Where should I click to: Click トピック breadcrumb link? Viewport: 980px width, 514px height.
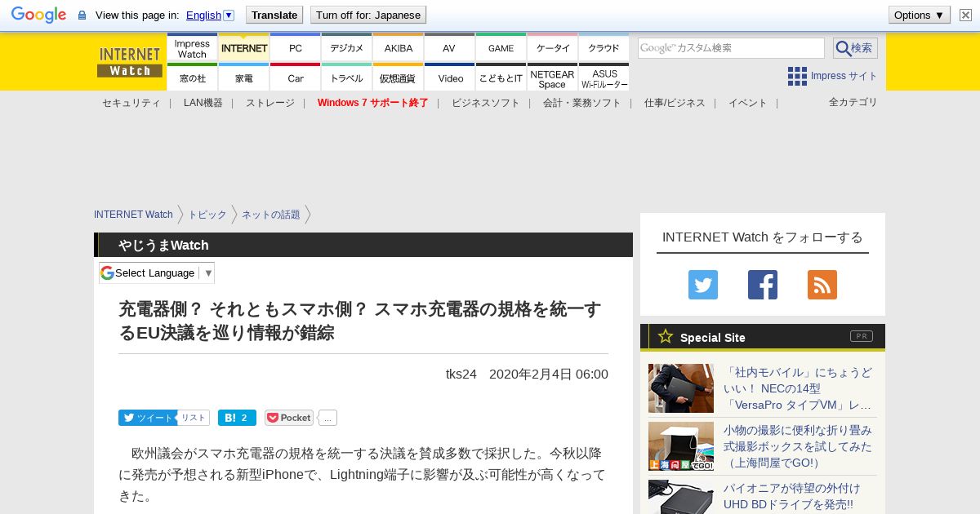pos(207,215)
